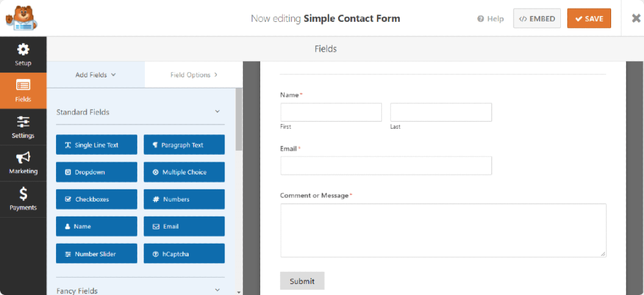Expand the Fancy Fields section
The image size is (644, 295).
(218, 290)
